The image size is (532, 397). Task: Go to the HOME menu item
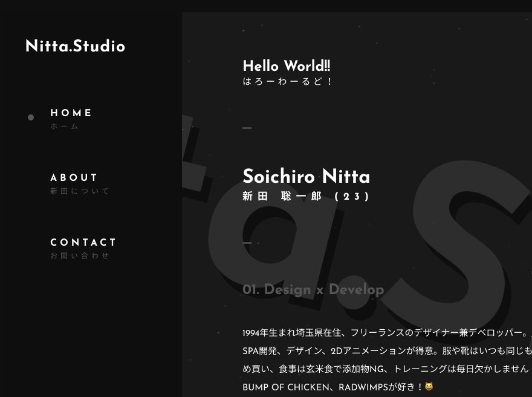tap(71, 113)
